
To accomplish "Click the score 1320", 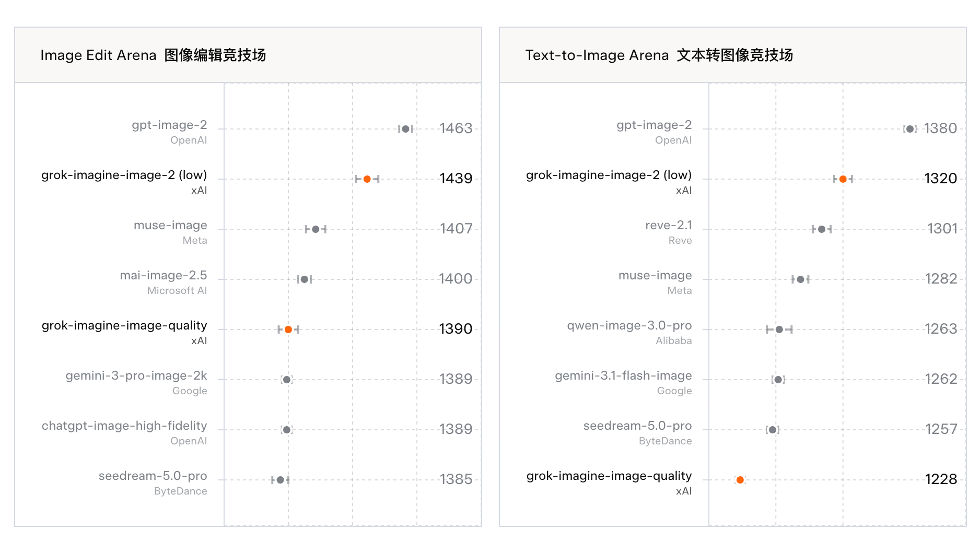I will [x=941, y=179].
